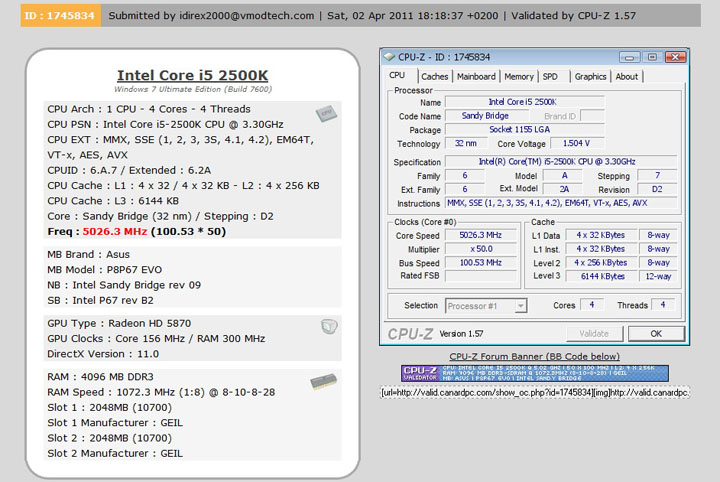Click the OK button

point(656,334)
